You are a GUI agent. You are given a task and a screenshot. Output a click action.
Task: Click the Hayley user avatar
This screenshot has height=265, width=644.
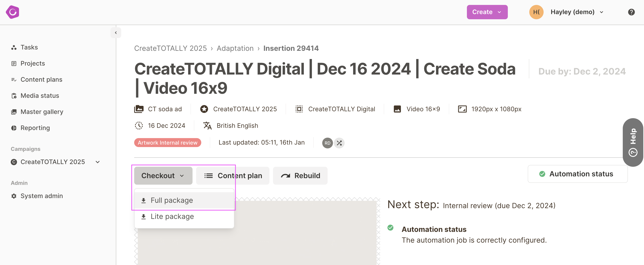(x=536, y=12)
